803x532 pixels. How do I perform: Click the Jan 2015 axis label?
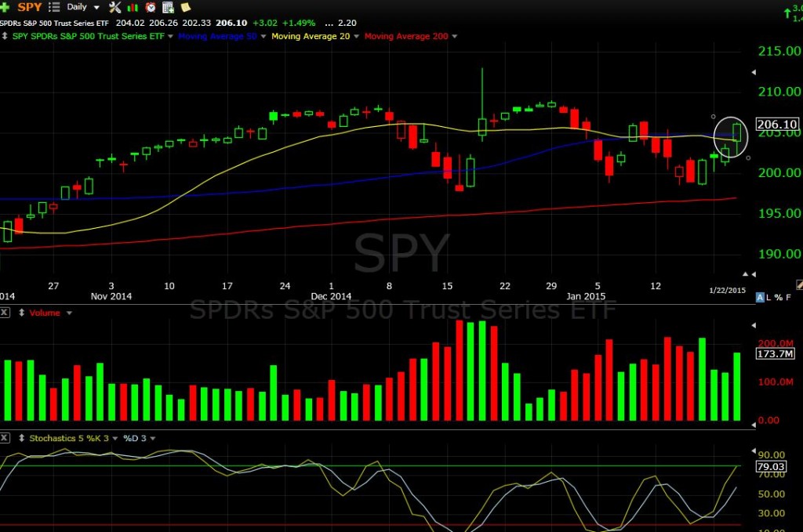[586, 296]
